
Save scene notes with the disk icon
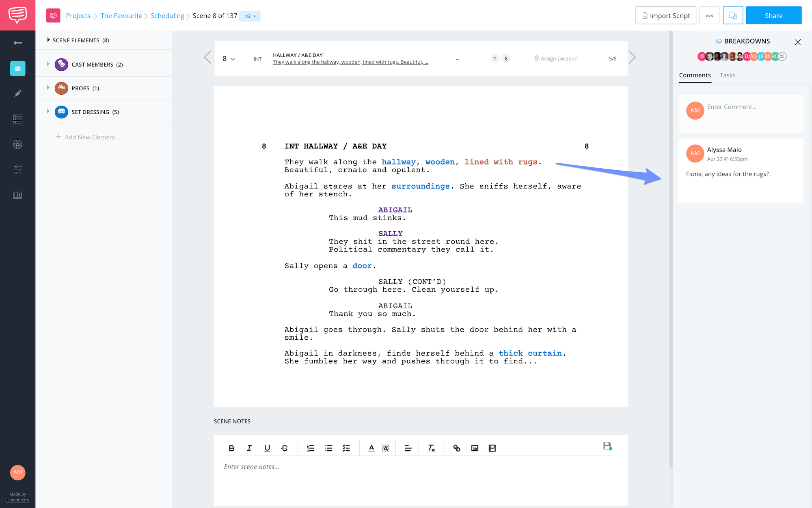point(607,446)
